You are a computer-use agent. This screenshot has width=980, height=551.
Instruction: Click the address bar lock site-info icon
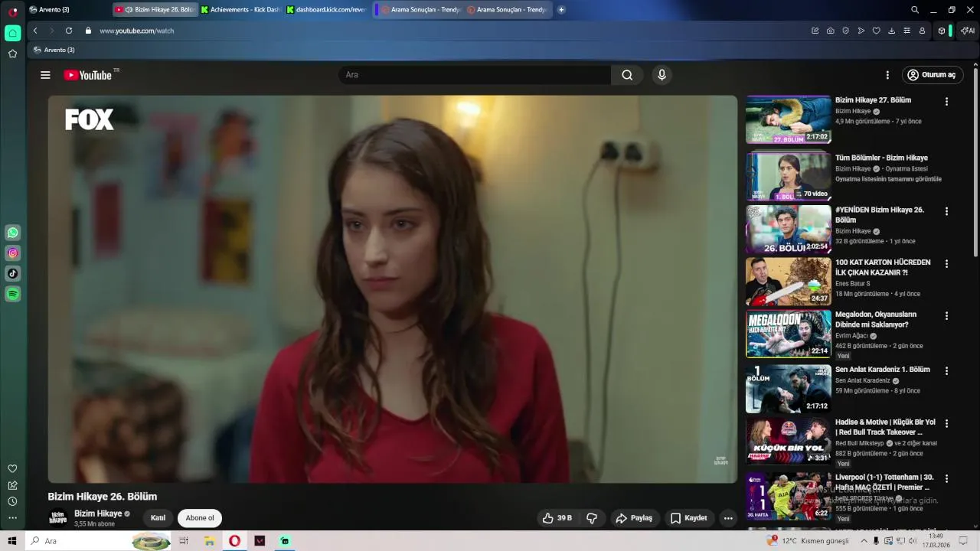pos(88,31)
